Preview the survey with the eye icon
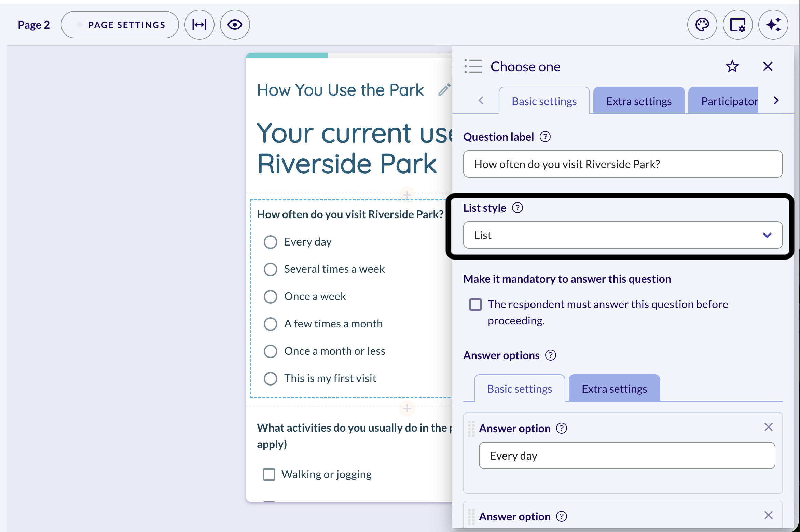 click(235, 25)
